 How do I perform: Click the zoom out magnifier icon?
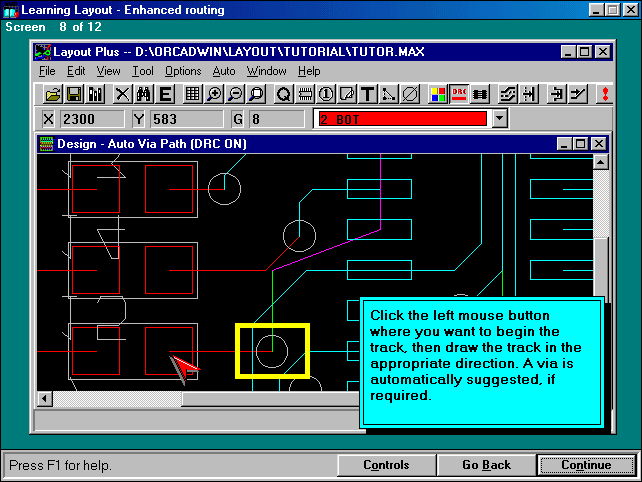click(235, 94)
